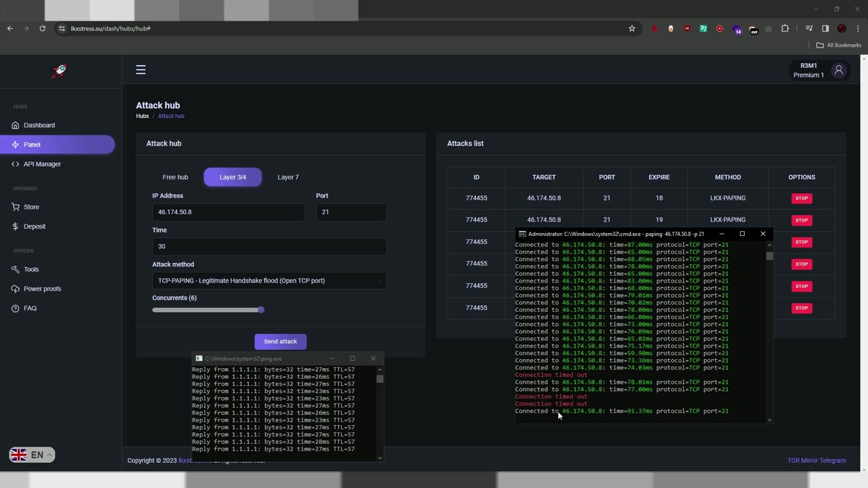Click into the Time field
The height and width of the screenshot is (488, 868).
click(269, 246)
